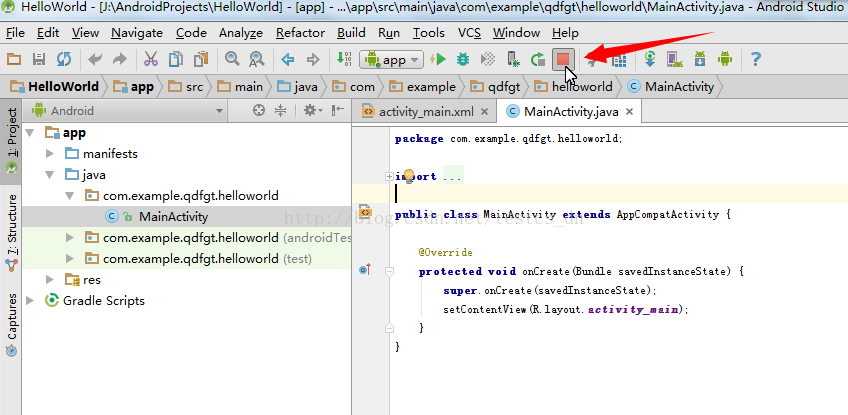Toggle the 1: Project tool window
The width and height of the screenshot is (848, 415).
11,141
